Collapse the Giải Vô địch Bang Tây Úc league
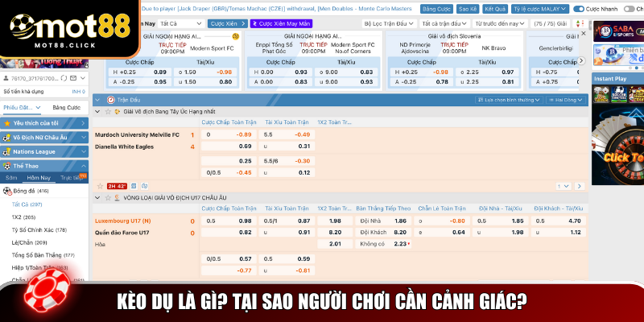This screenshot has width=644, height=322. coord(97,111)
